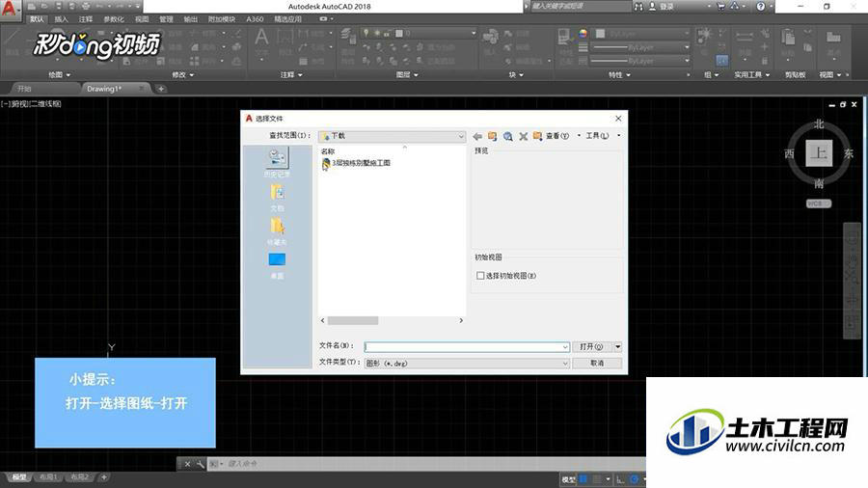The image size is (868, 488).
Task: Click the 登录 sign-in user icon
Action: coord(652,6)
